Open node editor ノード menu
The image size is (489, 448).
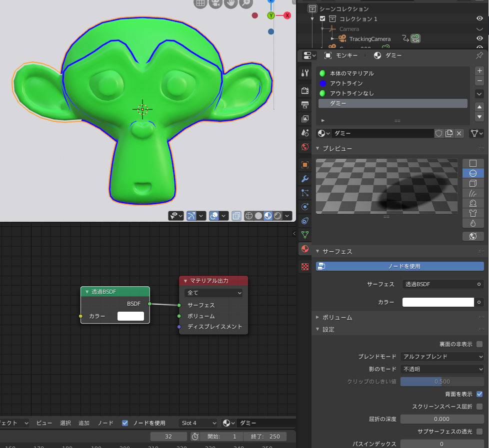[105, 423]
